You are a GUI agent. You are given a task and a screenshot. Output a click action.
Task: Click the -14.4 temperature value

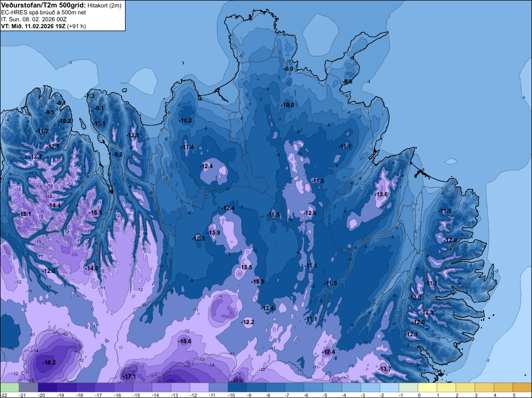[54, 205]
